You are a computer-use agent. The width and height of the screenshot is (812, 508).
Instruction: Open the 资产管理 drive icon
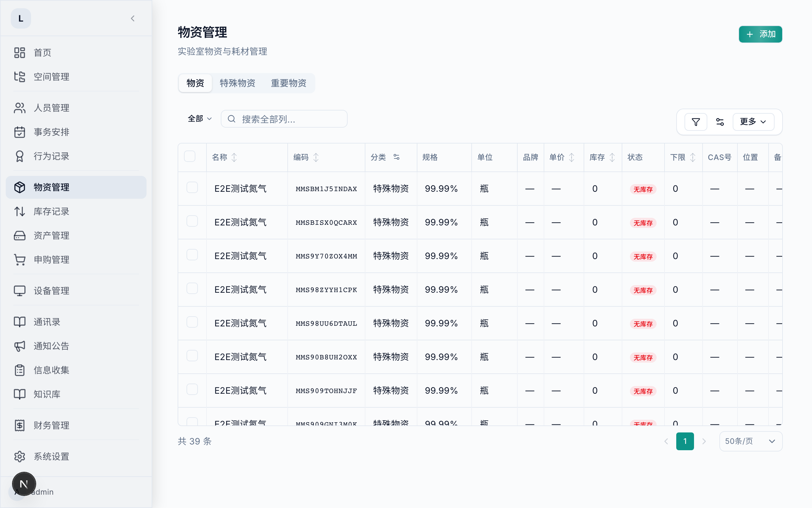(19, 236)
